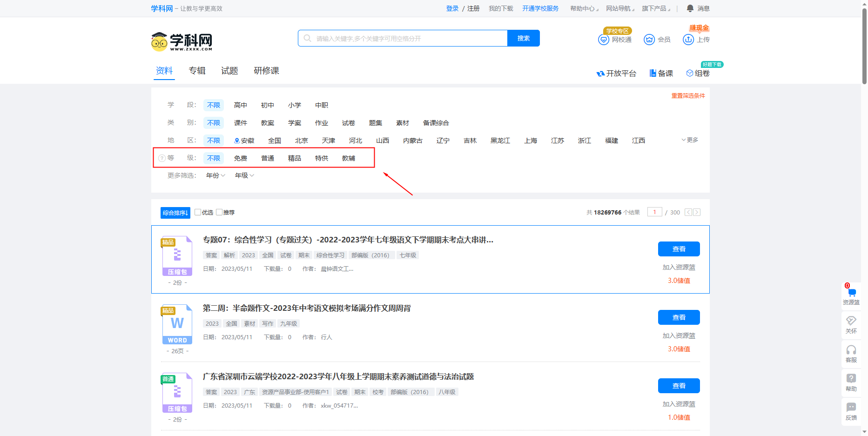Screen dimensions: 868x436
Task: Select 初中 under 学段 filter
Action: pyautogui.click(x=268, y=105)
